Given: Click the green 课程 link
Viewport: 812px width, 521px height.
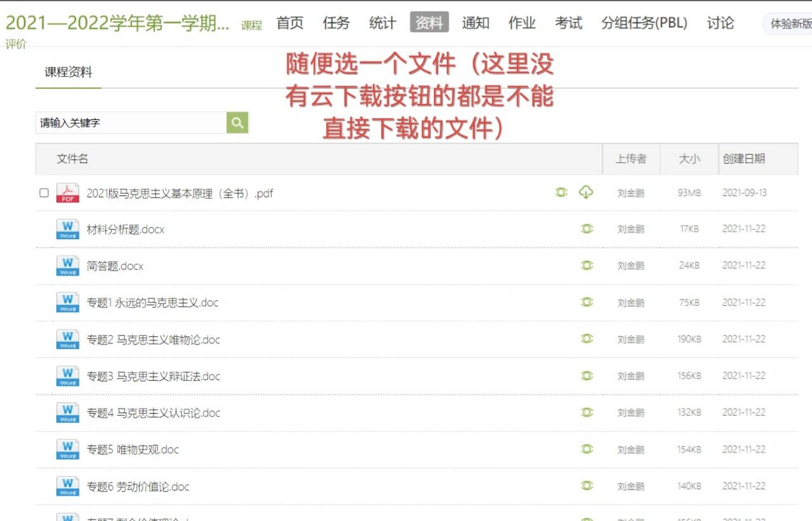Looking at the screenshot, I should [251, 25].
